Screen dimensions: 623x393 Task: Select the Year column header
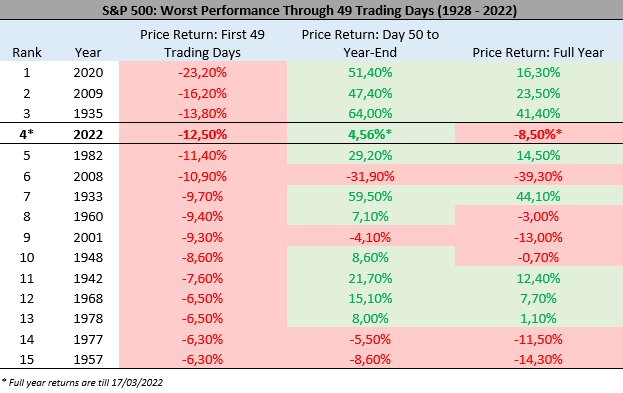pyautogui.click(x=88, y=52)
